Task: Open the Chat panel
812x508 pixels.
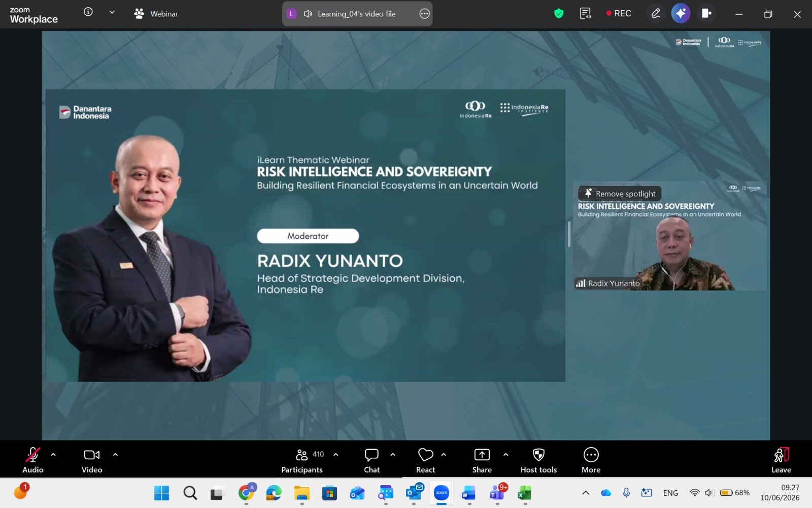Action: [371, 460]
